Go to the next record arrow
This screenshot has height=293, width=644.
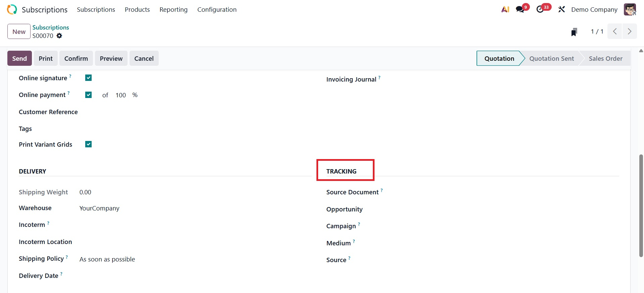[630, 32]
